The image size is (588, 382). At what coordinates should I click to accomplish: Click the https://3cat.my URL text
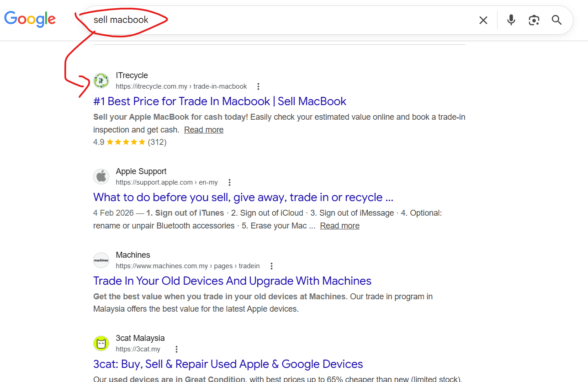coord(138,349)
